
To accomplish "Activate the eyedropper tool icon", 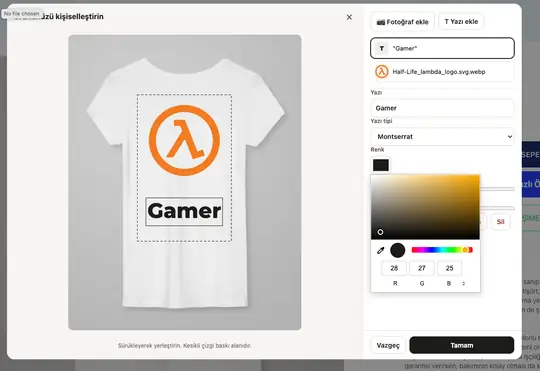I will [381, 250].
